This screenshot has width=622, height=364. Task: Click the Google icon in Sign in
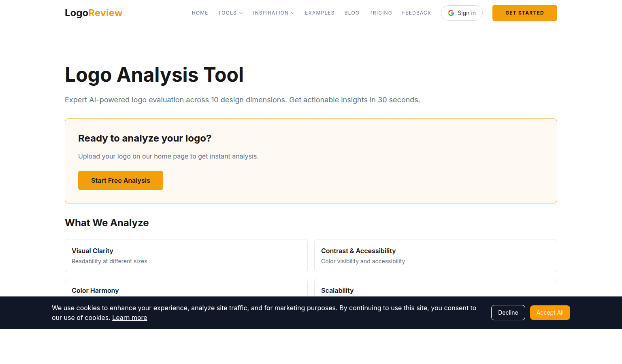pos(451,13)
